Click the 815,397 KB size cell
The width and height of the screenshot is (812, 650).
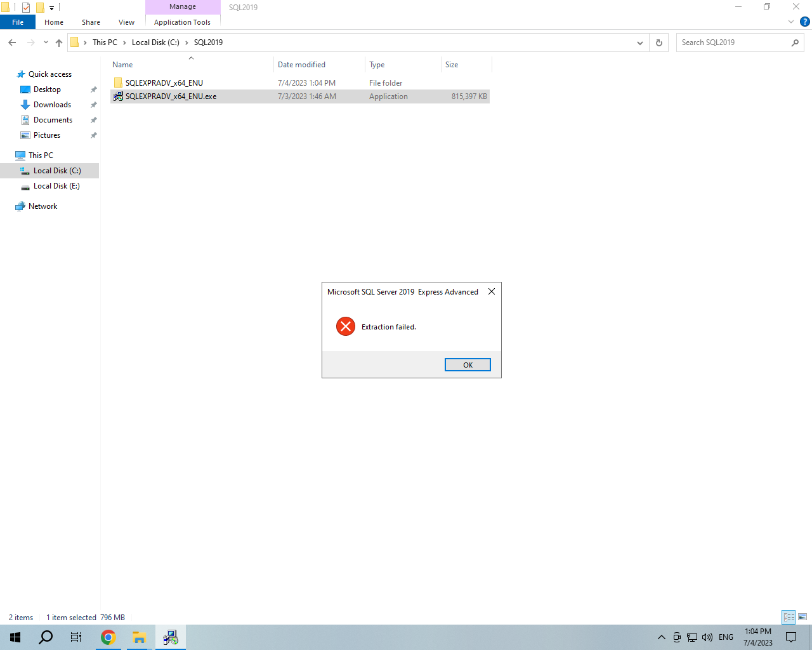coord(469,96)
